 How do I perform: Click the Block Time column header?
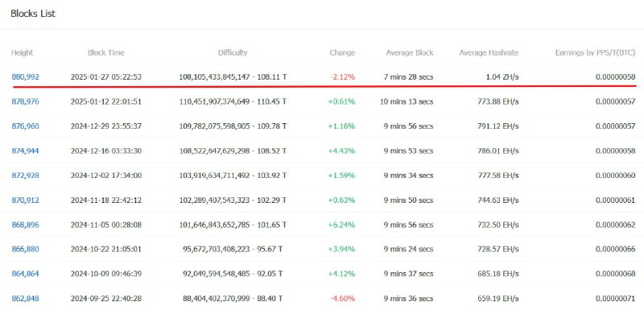coord(106,52)
